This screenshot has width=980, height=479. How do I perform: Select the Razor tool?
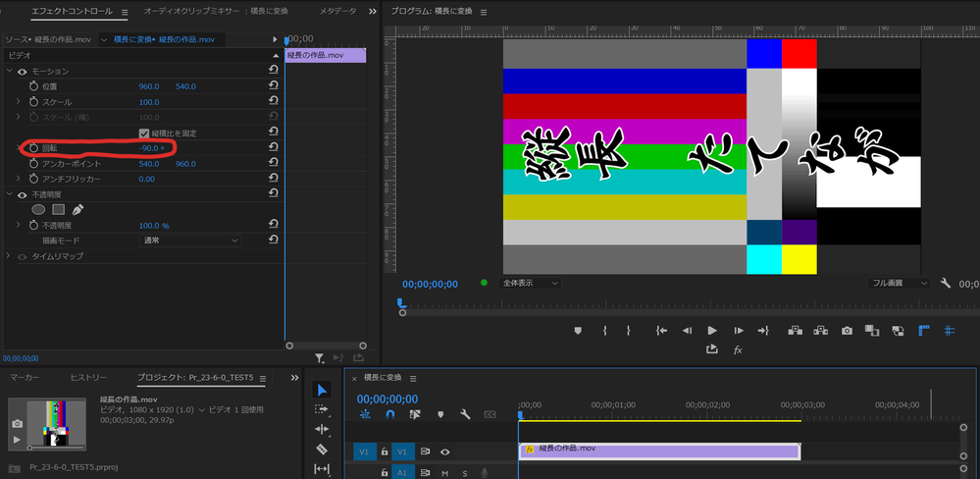(322, 449)
